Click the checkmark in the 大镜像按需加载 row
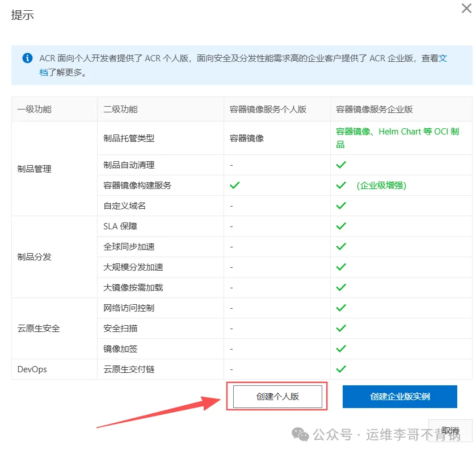 (x=341, y=287)
